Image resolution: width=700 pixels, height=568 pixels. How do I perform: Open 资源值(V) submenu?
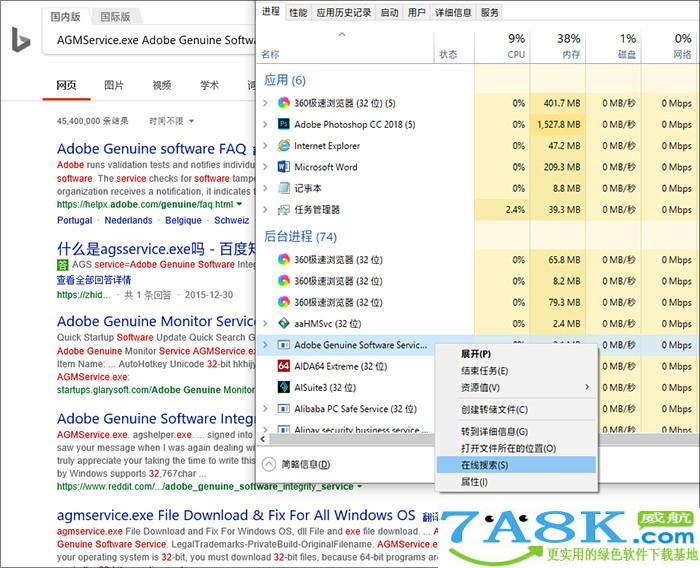517,388
